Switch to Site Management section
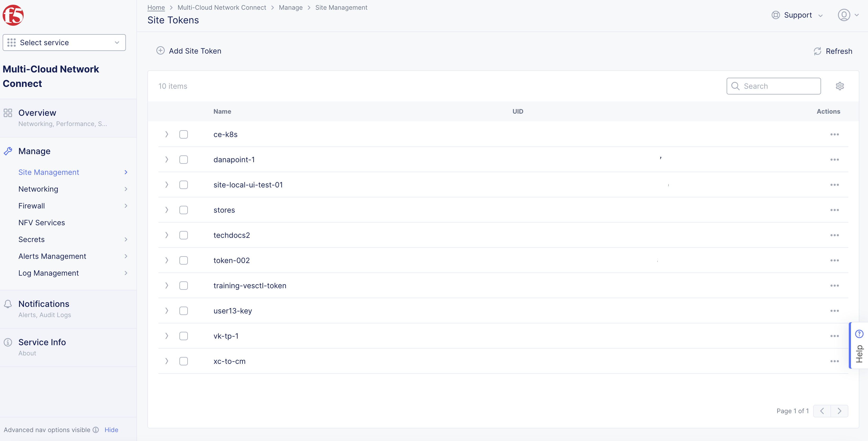This screenshot has width=868, height=441. 49,172
